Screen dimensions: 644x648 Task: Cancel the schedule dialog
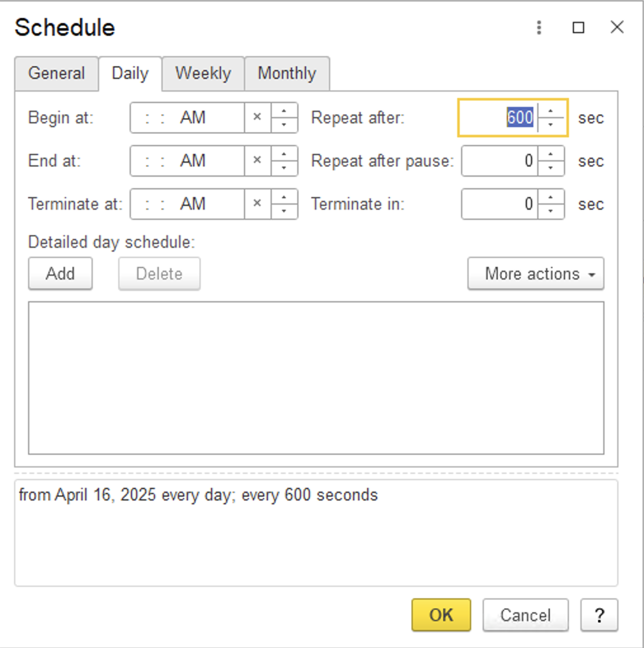[525, 615]
